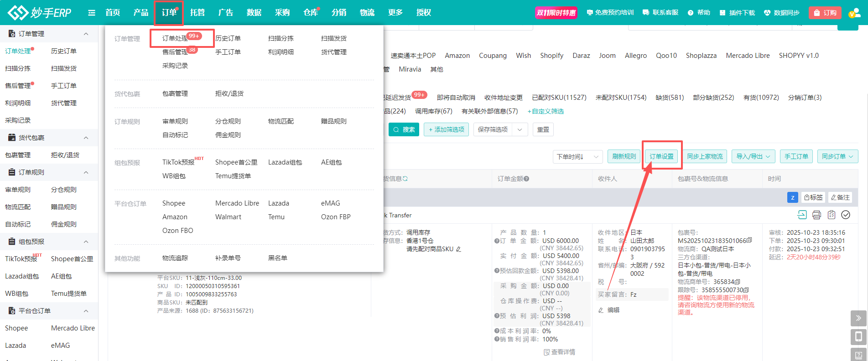This screenshot has width=868, height=361.
Task: Collapse the 订单管理 sidebar section
Action: pyautogui.click(x=86, y=34)
